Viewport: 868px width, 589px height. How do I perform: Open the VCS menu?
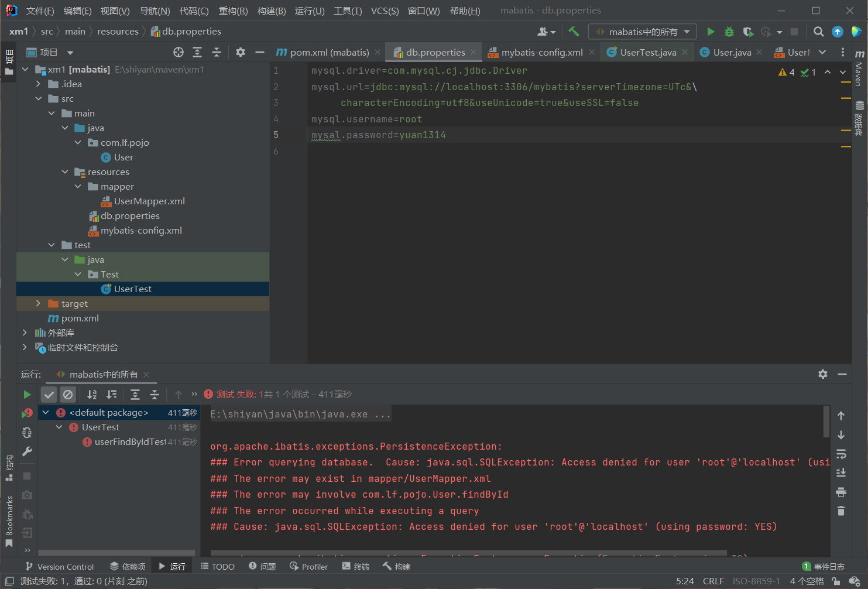click(385, 11)
